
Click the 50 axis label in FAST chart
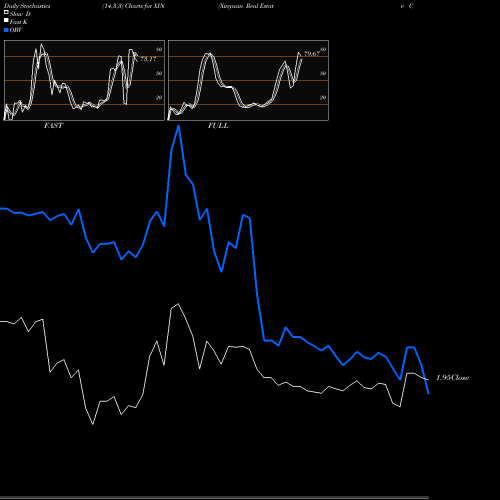click(x=159, y=73)
